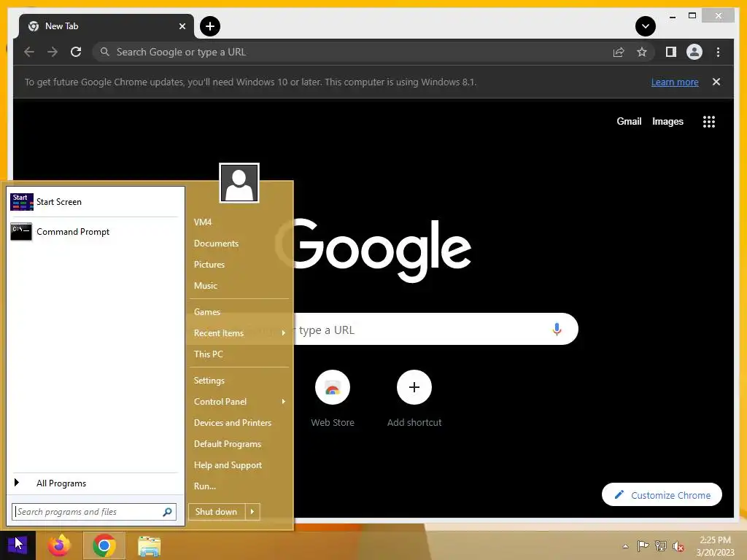Screen dimensions: 747x560
Task: Open the taskbar clock and date
Action: coord(715,546)
